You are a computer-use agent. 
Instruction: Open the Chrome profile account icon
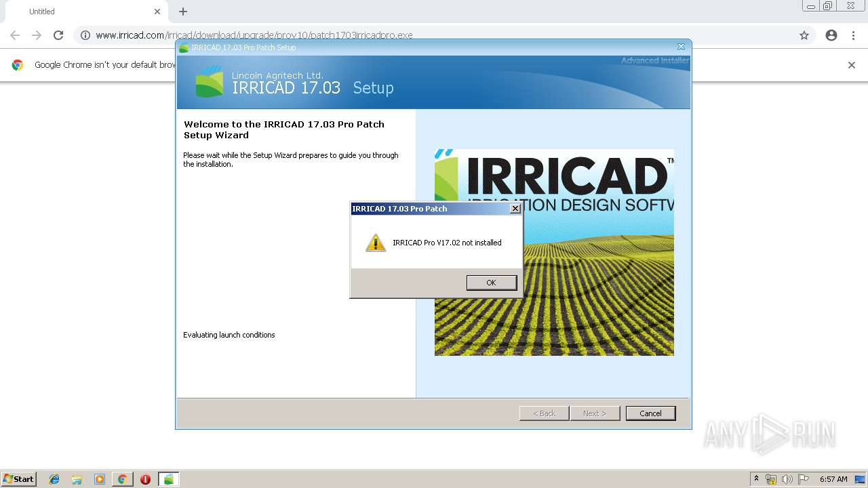[831, 35]
